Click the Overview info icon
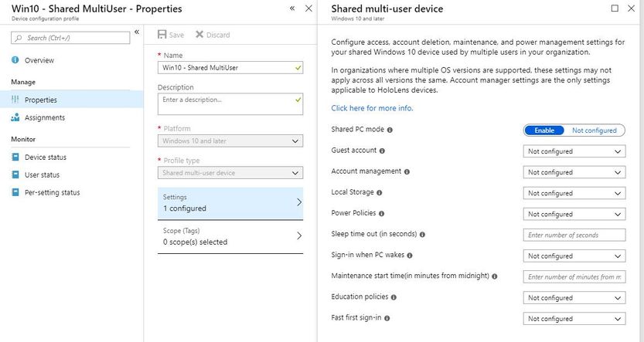The image size is (644, 342). [15, 60]
